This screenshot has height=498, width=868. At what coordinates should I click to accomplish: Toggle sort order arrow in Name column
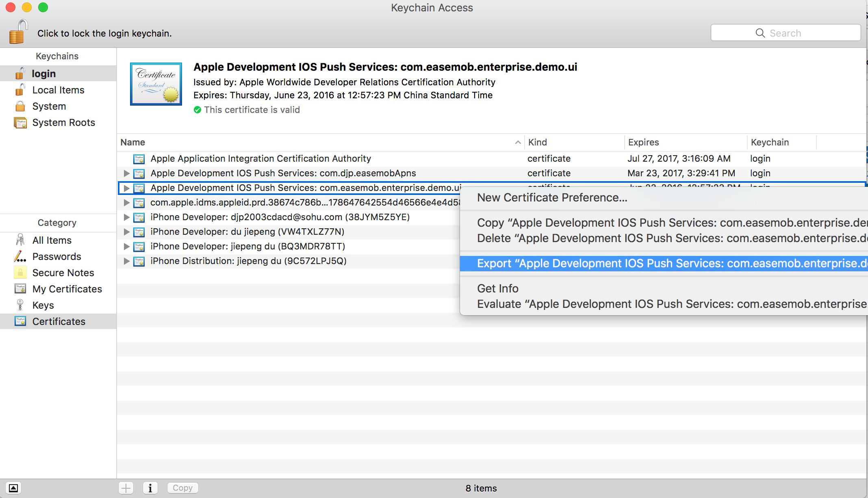point(518,142)
